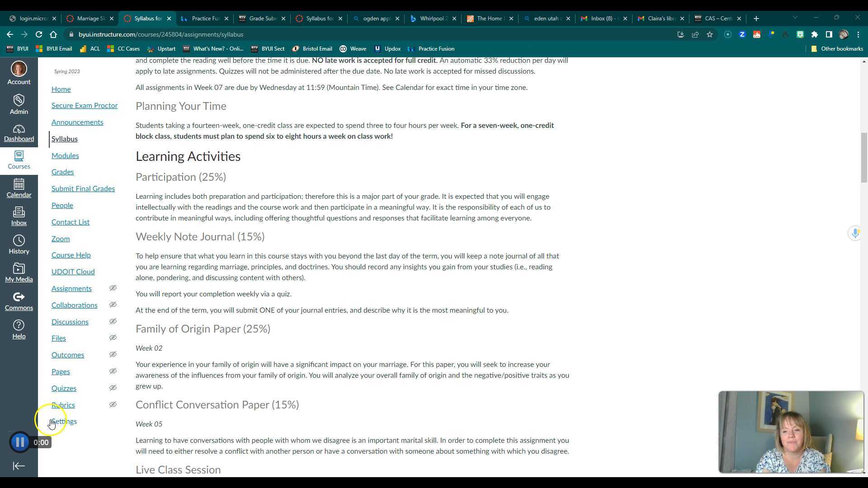Screen dimensions: 868x488
Task: Open the Help question mark icon
Action: tap(19, 329)
